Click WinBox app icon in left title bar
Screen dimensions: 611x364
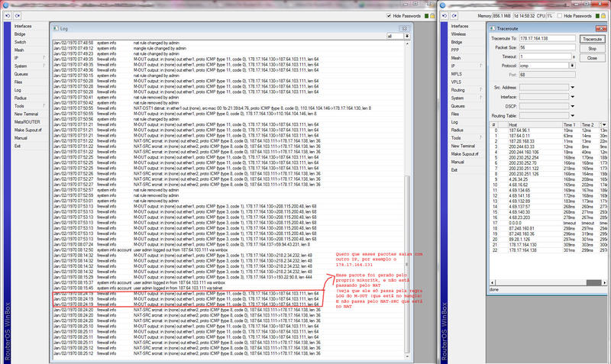pyautogui.click(x=5, y=5)
